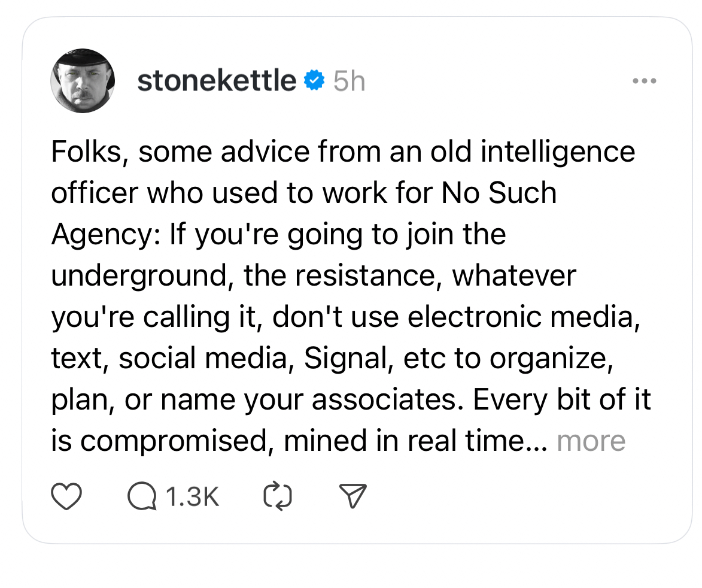Share the post with the paper-plane icon
The image size is (702, 588).
click(x=352, y=497)
